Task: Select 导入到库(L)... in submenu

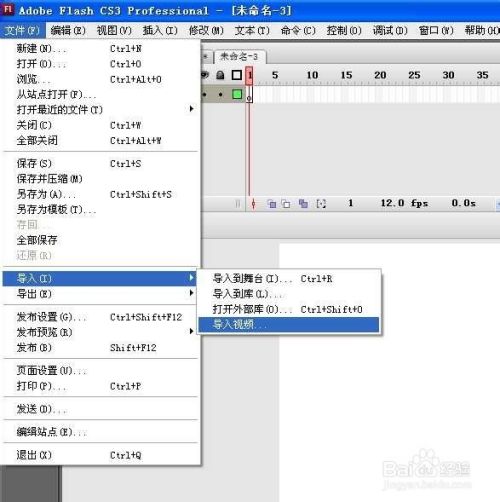Action: (289, 294)
